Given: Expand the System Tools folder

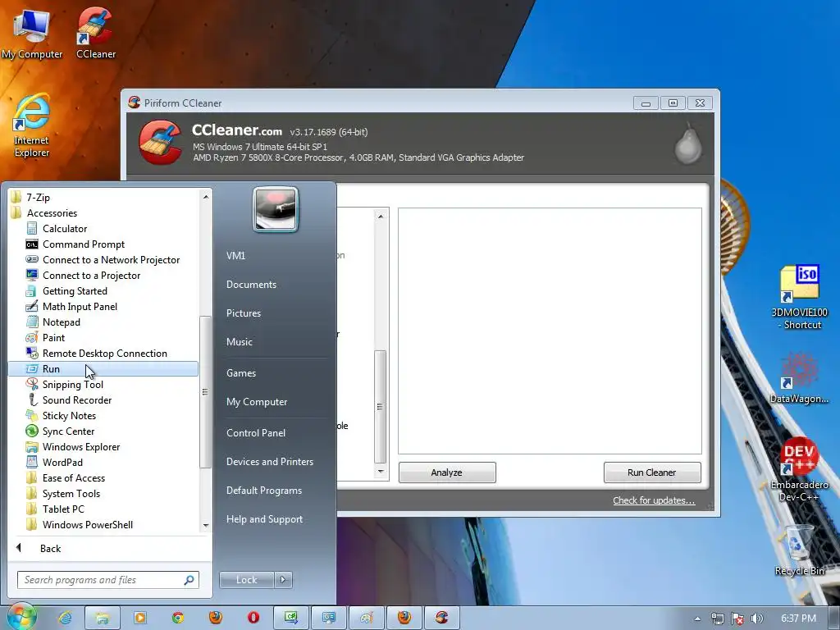Looking at the screenshot, I should 71,493.
